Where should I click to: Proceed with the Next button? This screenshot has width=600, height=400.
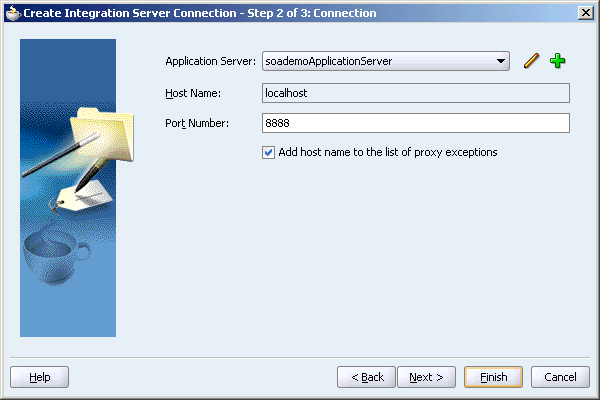point(426,377)
